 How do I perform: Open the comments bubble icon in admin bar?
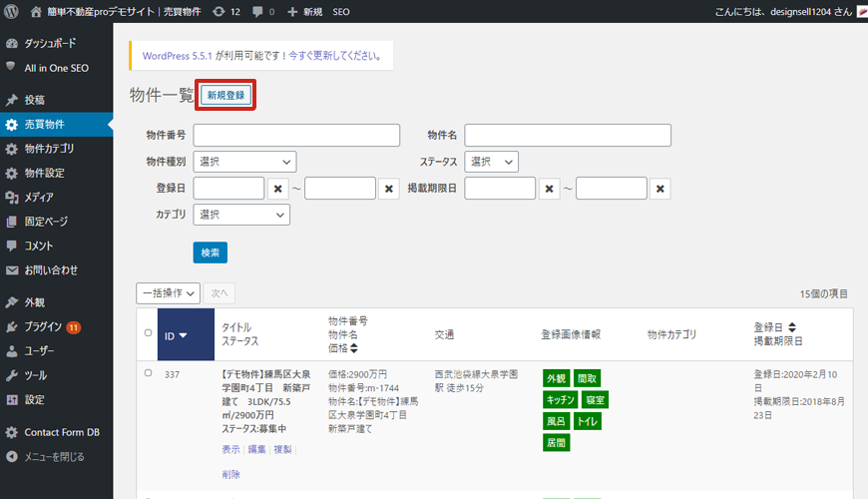coord(258,11)
